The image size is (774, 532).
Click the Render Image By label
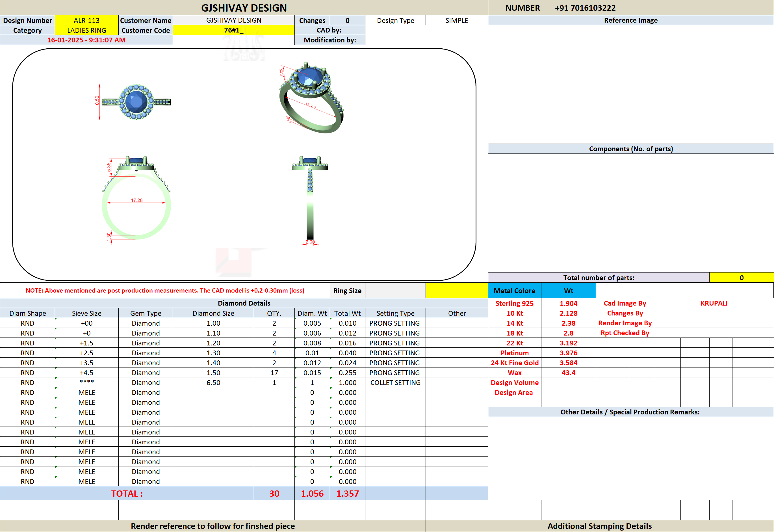625,323
